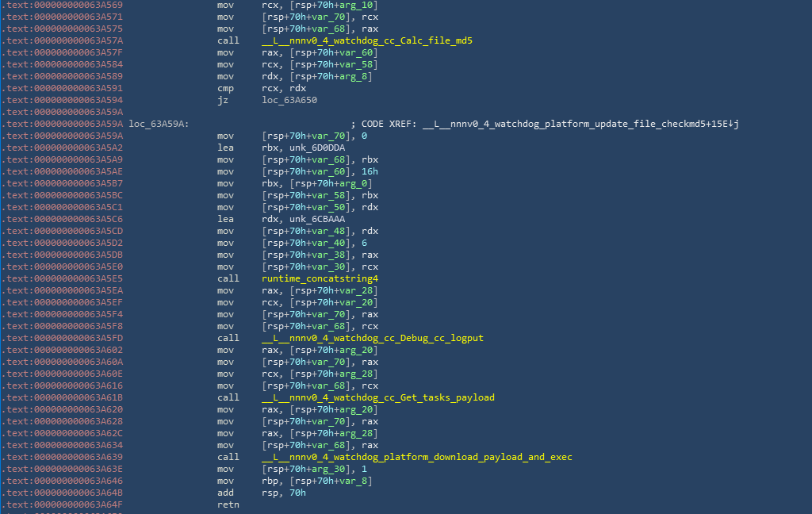Click the runtime_concatstring4 call target
The image size is (812, 514).
[320, 278]
